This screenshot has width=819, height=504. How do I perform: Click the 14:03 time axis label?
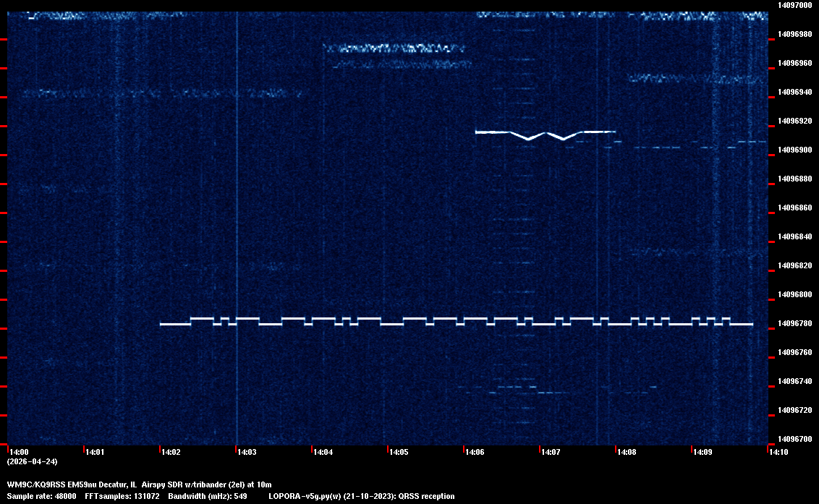point(246,452)
